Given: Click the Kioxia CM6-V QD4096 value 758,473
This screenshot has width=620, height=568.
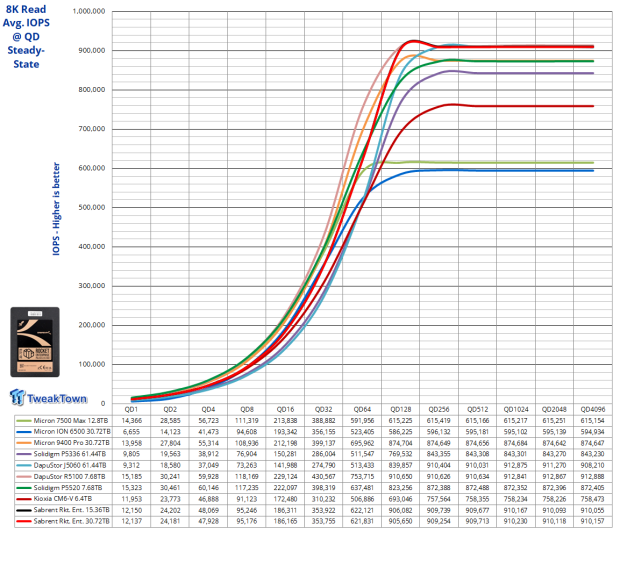Looking at the screenshot, I should pyautogui.click(x=593, y=499).
